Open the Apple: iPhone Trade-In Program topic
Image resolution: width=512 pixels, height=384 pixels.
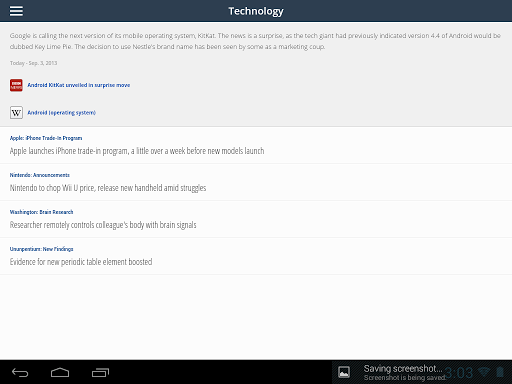pyautogui.click(x=46, y=138)
